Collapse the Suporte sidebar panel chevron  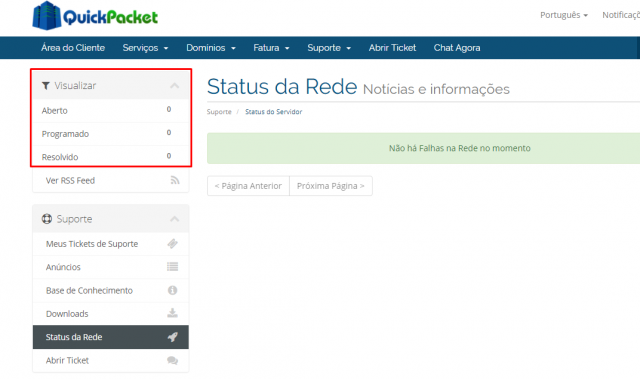(x=175, y=219)
